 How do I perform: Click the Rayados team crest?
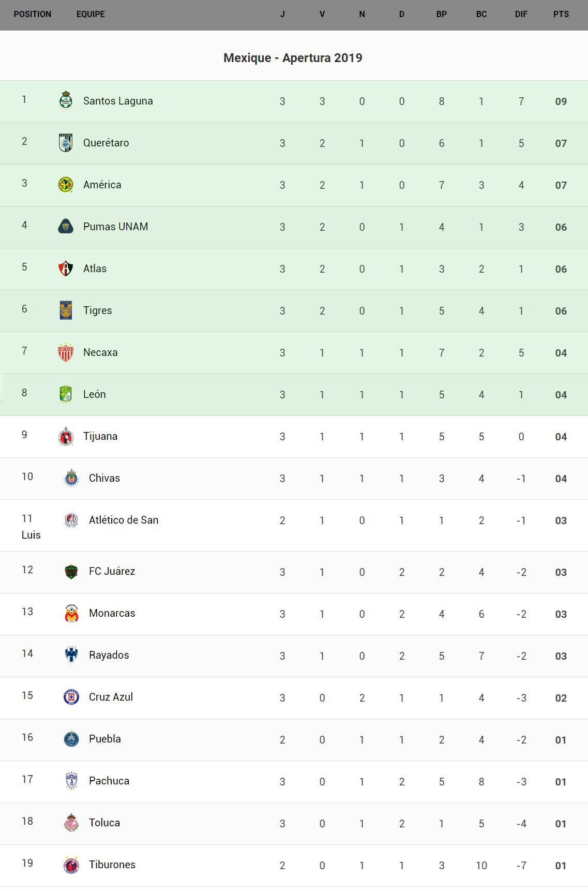[x=71, y=655]
